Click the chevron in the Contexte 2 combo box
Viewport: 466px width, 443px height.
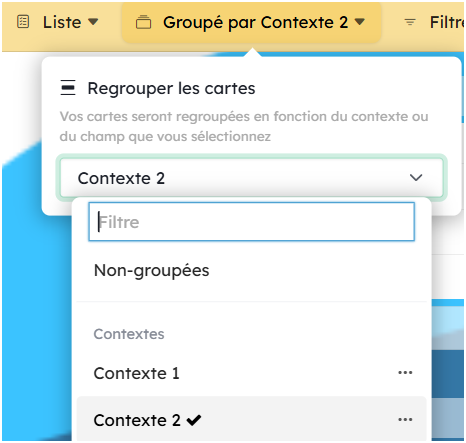coord(416,178)
